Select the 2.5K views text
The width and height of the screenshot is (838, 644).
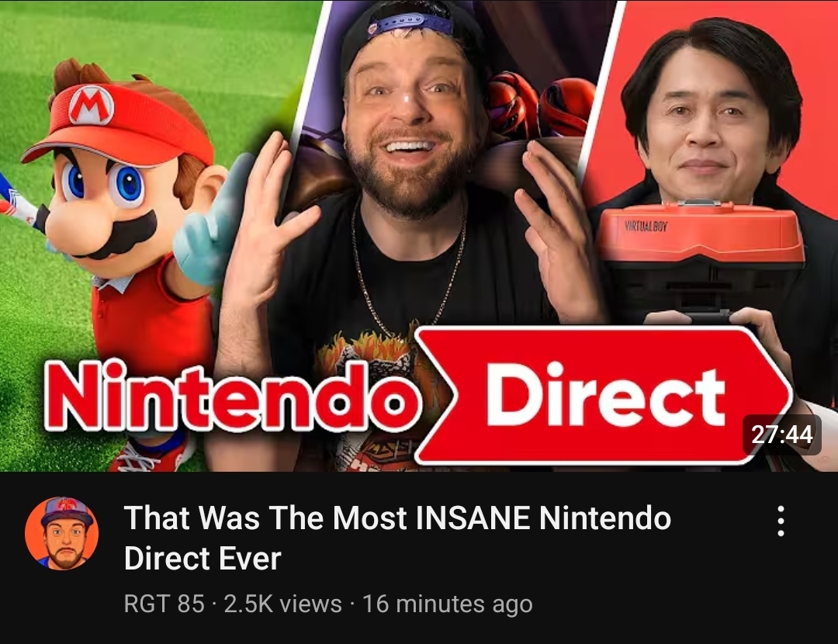[283, 604]
